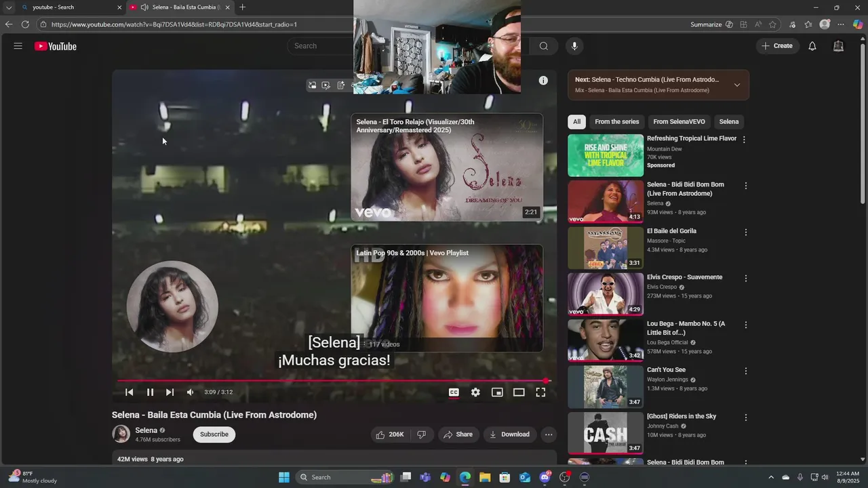Open Discord from the taskbar
Viewport: 868px width, 488px height.
[545, 477]
